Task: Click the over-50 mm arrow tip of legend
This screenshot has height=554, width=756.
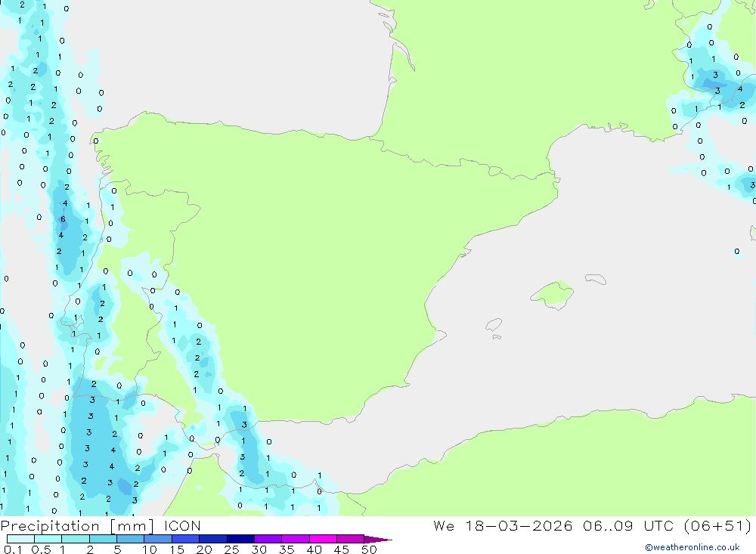Action: point(378,540)
